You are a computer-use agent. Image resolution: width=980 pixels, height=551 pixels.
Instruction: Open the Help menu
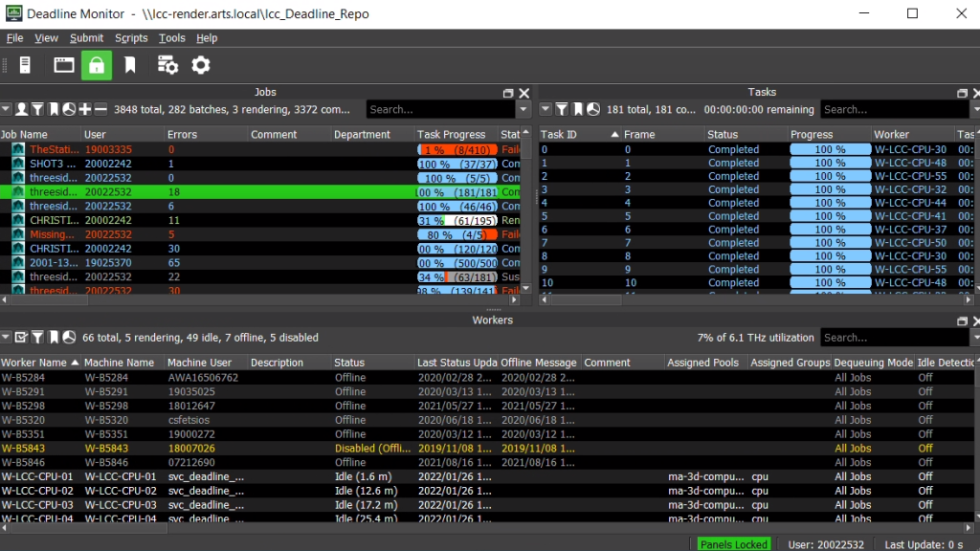[x=207, y=38]
